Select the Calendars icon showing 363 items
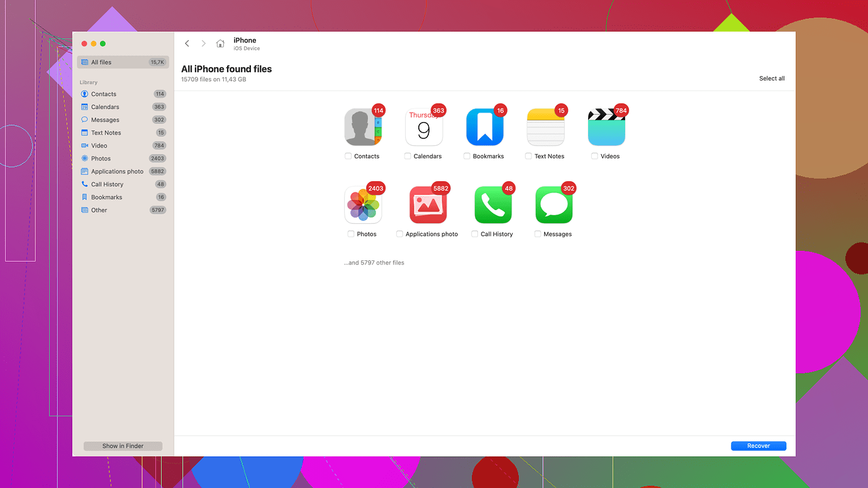This screenshot has width=868, height=488. 424,126
